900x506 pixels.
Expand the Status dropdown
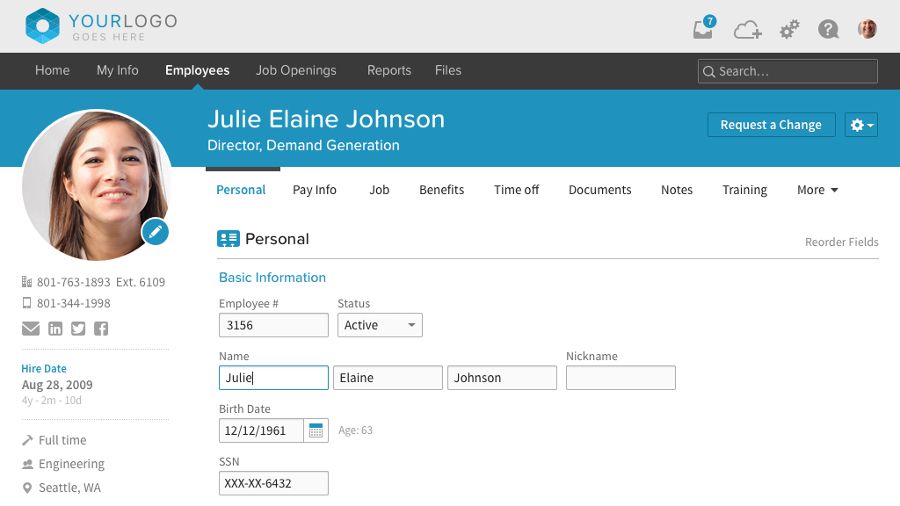[380, 325]
